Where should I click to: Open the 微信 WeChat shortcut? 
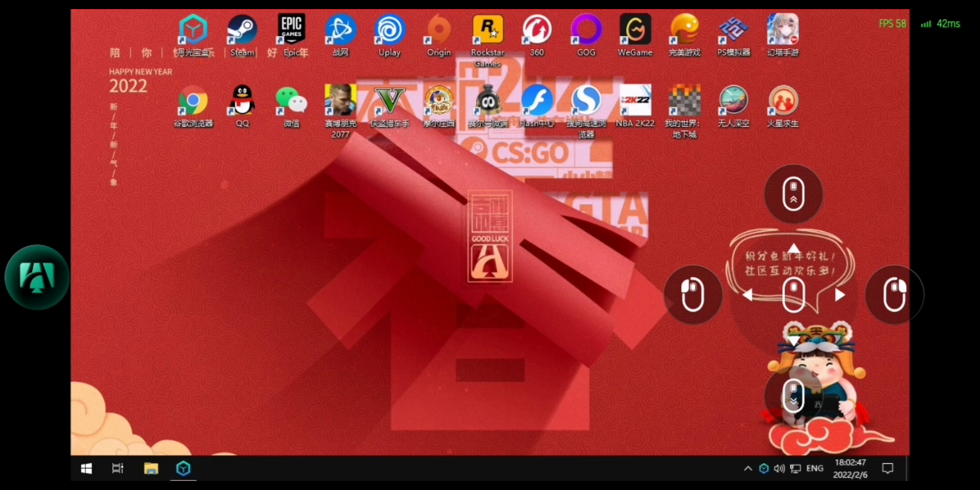point(291,107)
